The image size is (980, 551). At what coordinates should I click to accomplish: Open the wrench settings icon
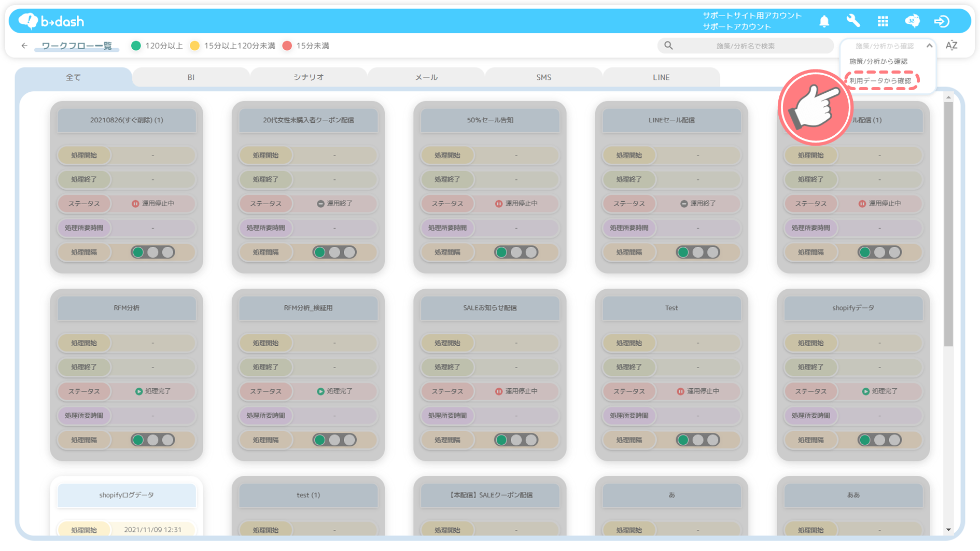click(x=853, y=21)
